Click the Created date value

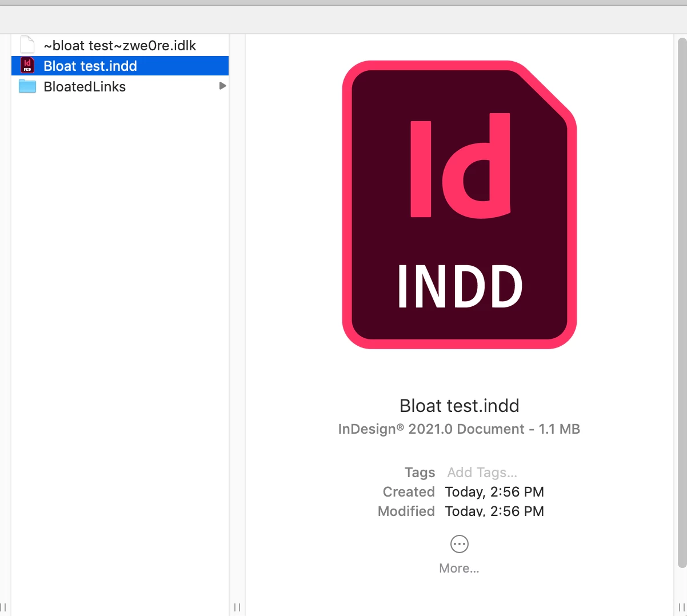(494, 492)
